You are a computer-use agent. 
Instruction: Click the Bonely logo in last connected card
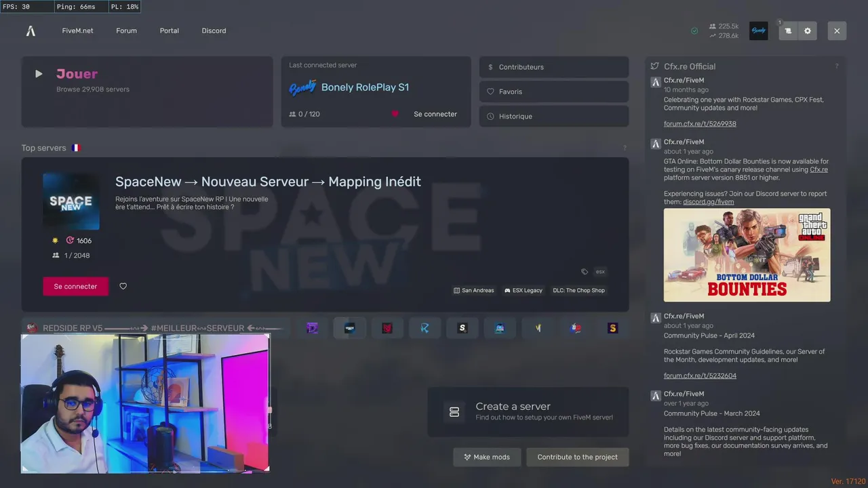tap(302, 87)
